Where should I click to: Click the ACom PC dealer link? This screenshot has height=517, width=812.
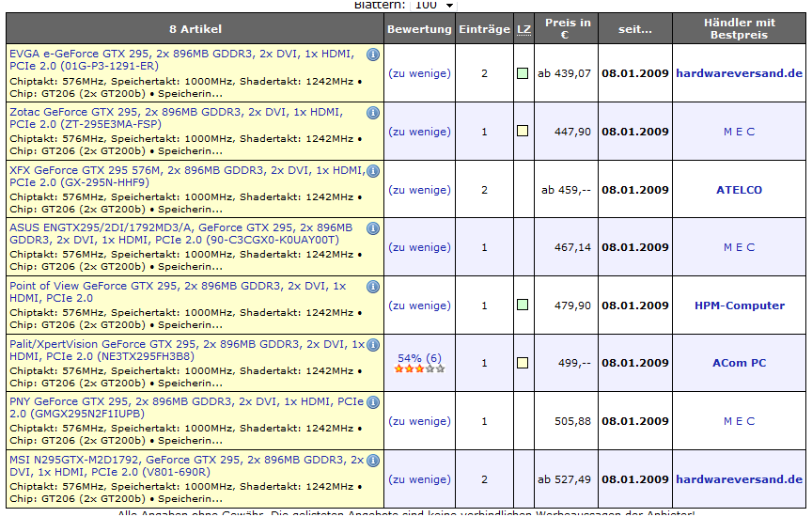click(x=739, y=363)
